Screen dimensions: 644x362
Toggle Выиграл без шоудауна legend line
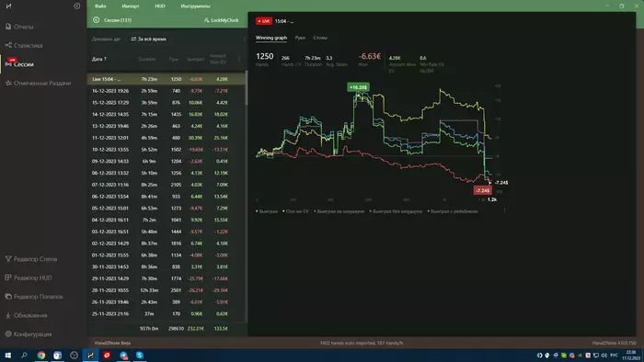point(396,211)
